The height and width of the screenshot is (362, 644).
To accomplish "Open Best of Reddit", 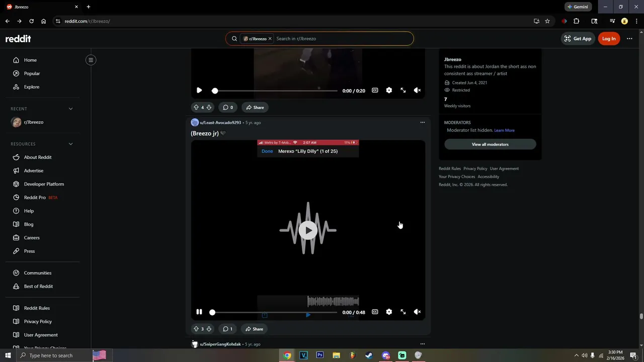I will pyautogui.click(x=38, y=286).
